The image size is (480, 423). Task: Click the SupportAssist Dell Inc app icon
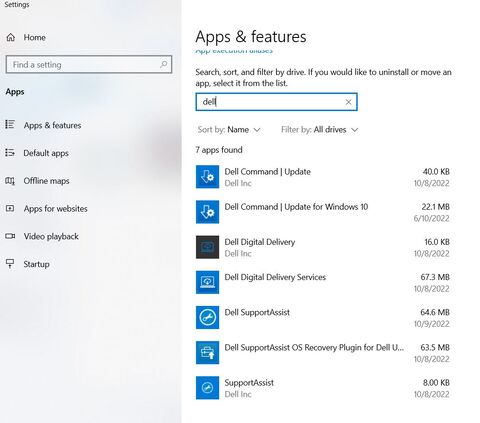pos(207,388)
